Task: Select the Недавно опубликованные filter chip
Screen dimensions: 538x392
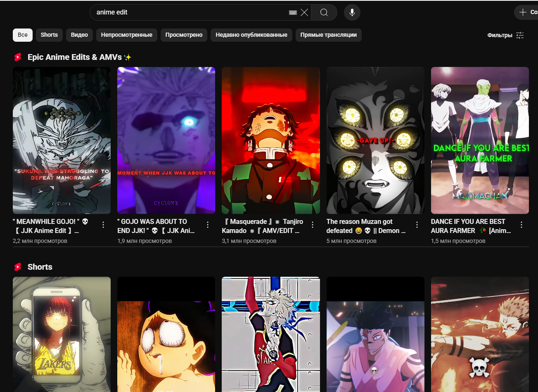Action: coord(251,35)
